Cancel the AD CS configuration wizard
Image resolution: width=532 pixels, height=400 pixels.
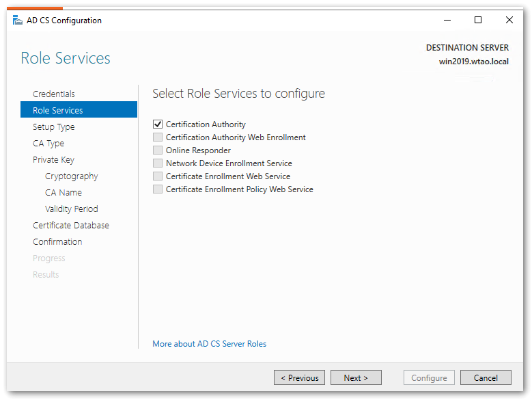coord(486,377)
